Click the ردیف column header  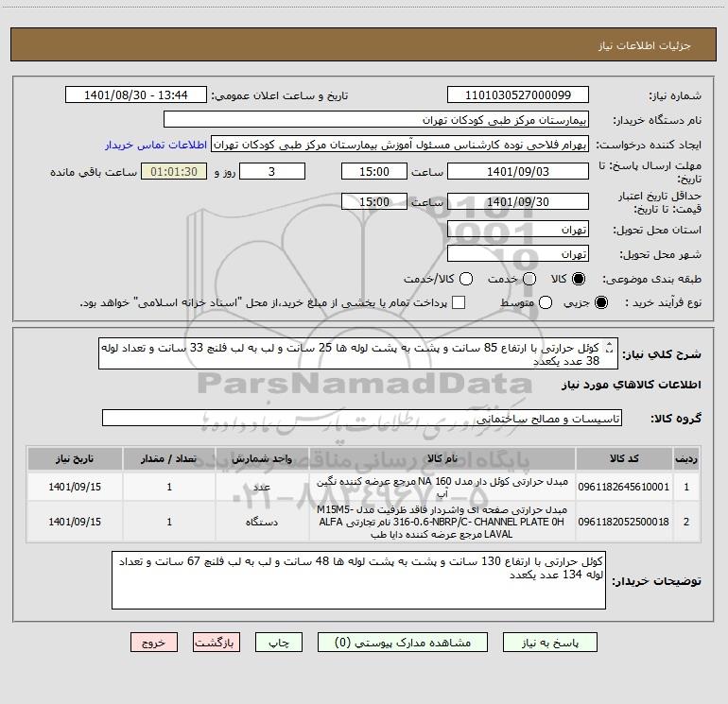tap(686, 458)
